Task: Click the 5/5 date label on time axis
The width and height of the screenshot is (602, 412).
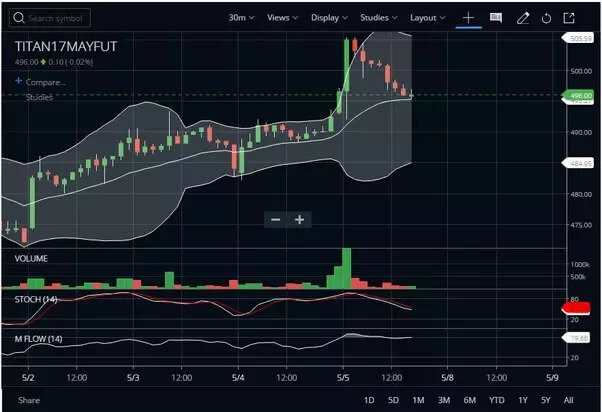Action: coord(343,378)
